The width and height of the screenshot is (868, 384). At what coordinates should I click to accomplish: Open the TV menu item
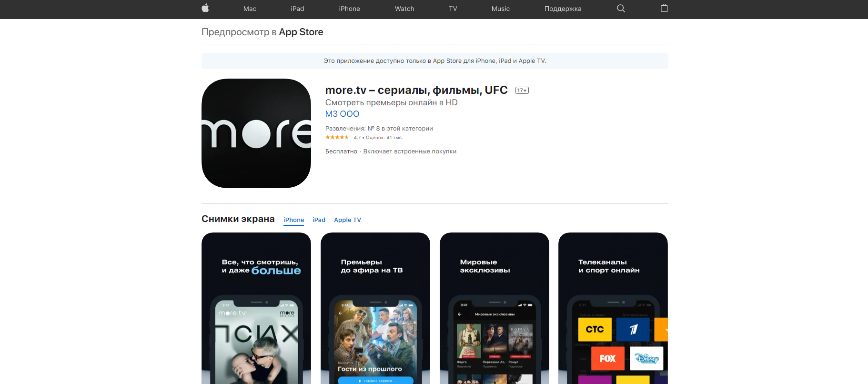pyautogui.click(x=453, y=9)
